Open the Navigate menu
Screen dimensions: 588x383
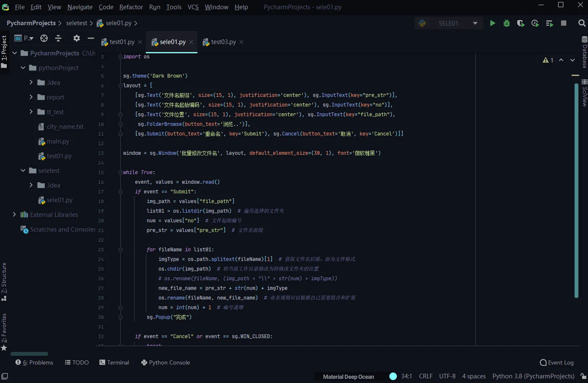point(80,7)
